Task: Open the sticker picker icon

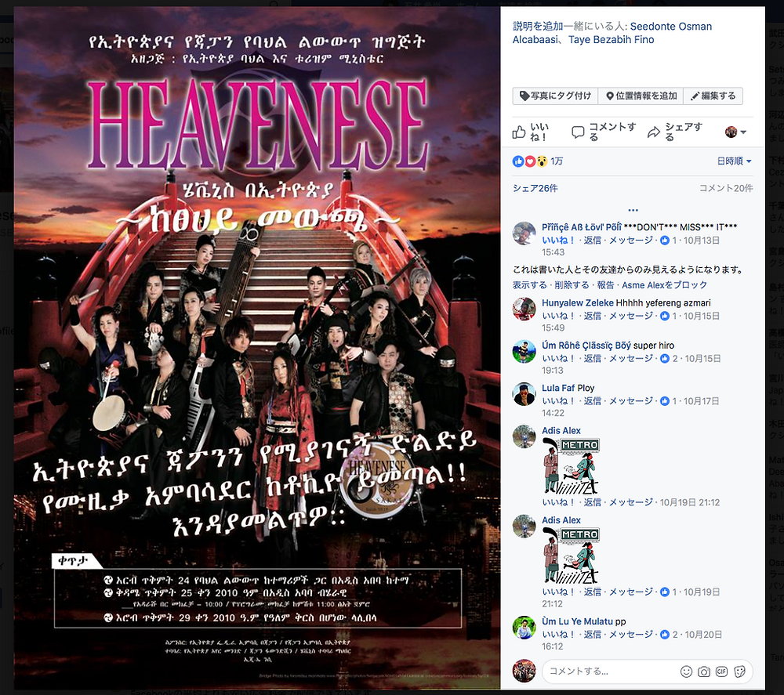Action: [x=739, y=671]
